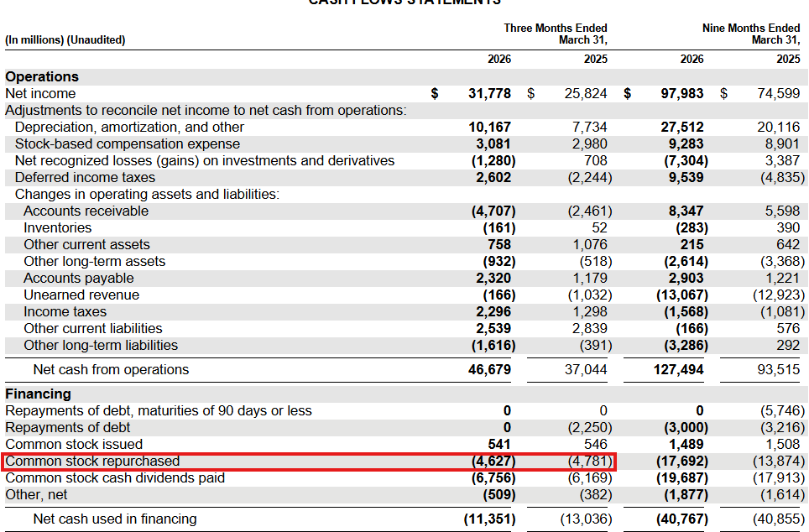Click Unearned revenue row label
This screenshot has height=532, width=809.
(81, 295)
